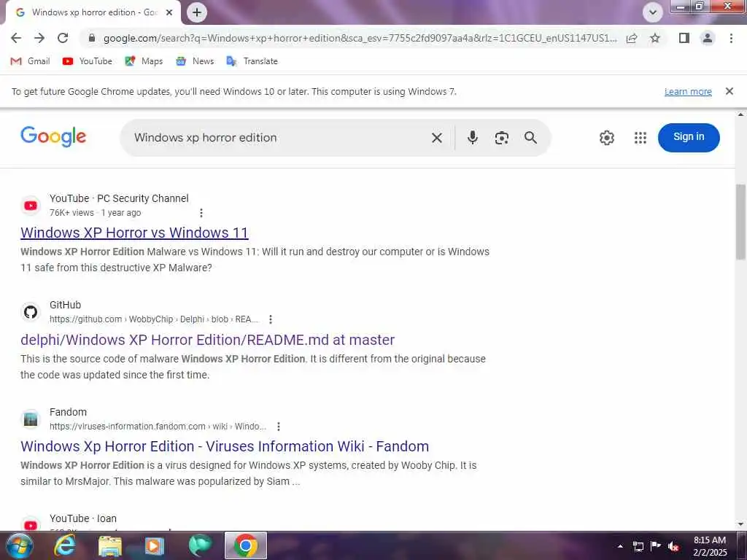The image size is (747, 560).
Task: Open the Windows Start menu
Action: (x=20, y=545)
